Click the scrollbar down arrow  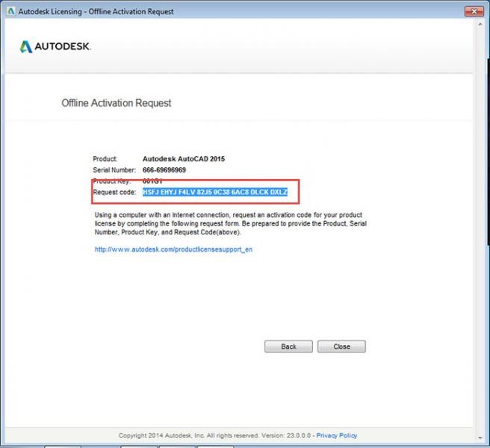coord(480,438)
